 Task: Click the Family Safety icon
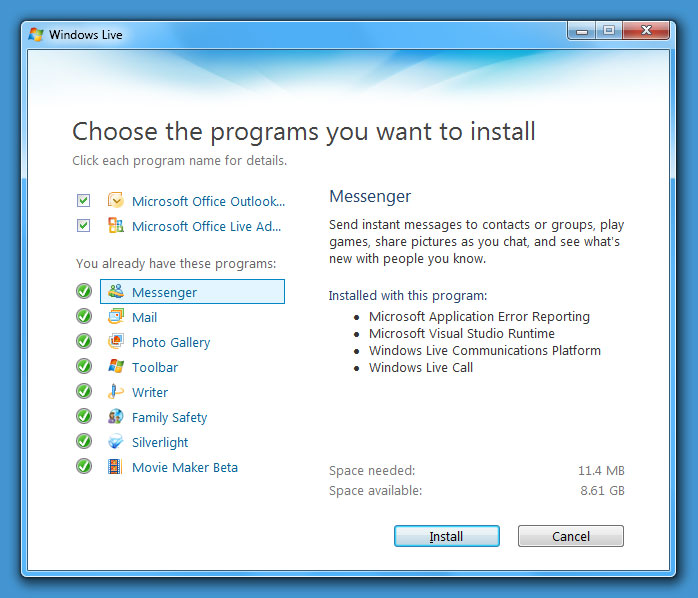click(116, 416)
